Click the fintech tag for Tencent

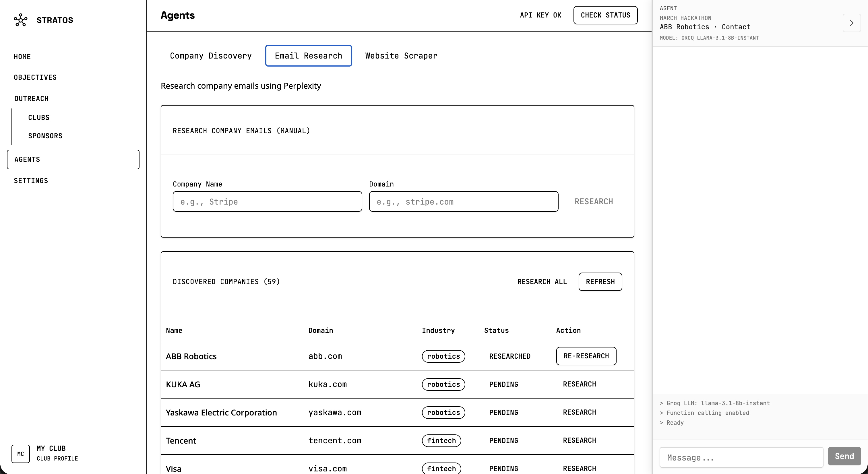(441, 441)
